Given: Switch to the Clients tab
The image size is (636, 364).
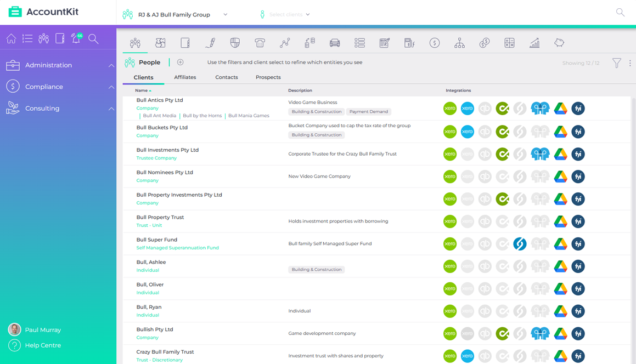Looking at the screenshot, I should click(x=144, y=77).
